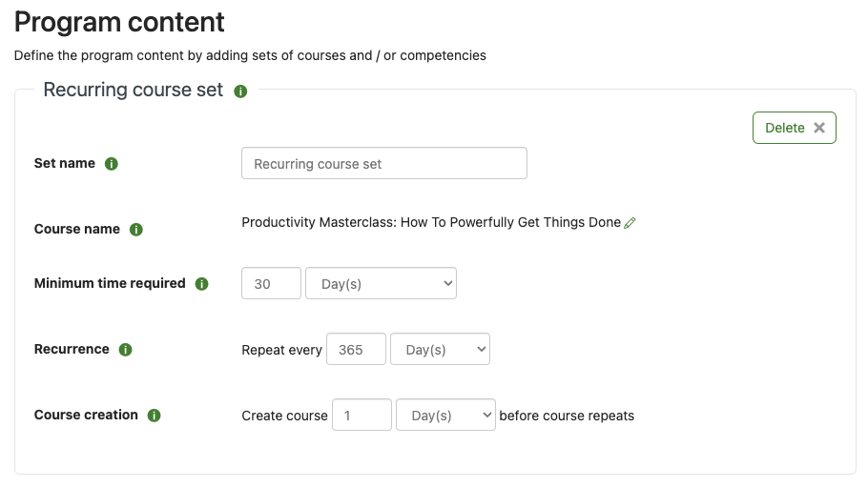Click the Minimum time required label
The height and width of the screenshot is (488, 868).
tap(110, 283)
